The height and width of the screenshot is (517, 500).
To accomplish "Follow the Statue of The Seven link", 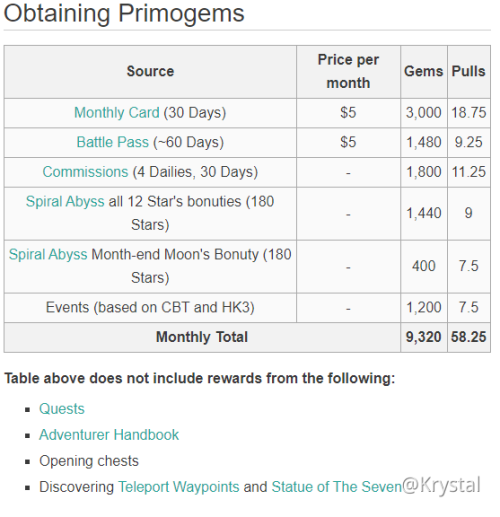I will [x=337, y=487].
